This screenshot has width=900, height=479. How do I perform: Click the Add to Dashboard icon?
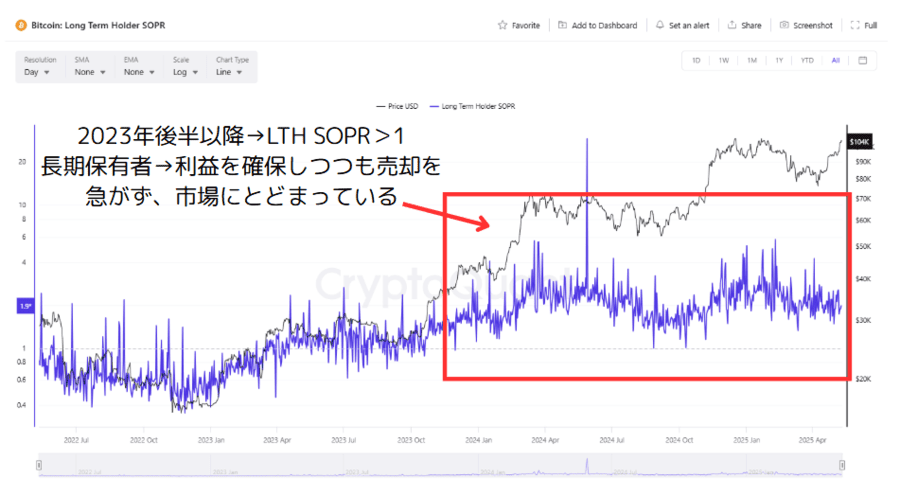[x=562, y=25]
